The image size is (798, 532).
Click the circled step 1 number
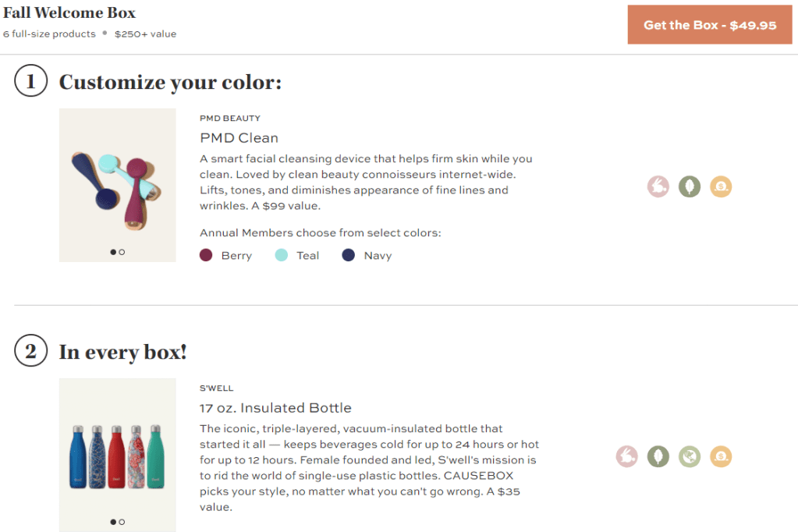(x=31, y=81)
